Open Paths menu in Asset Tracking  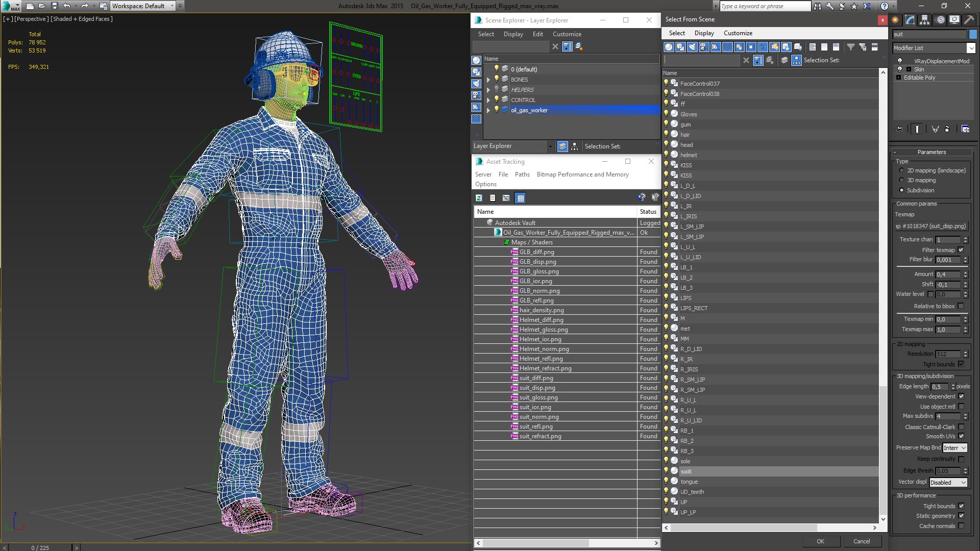[522, 174]
